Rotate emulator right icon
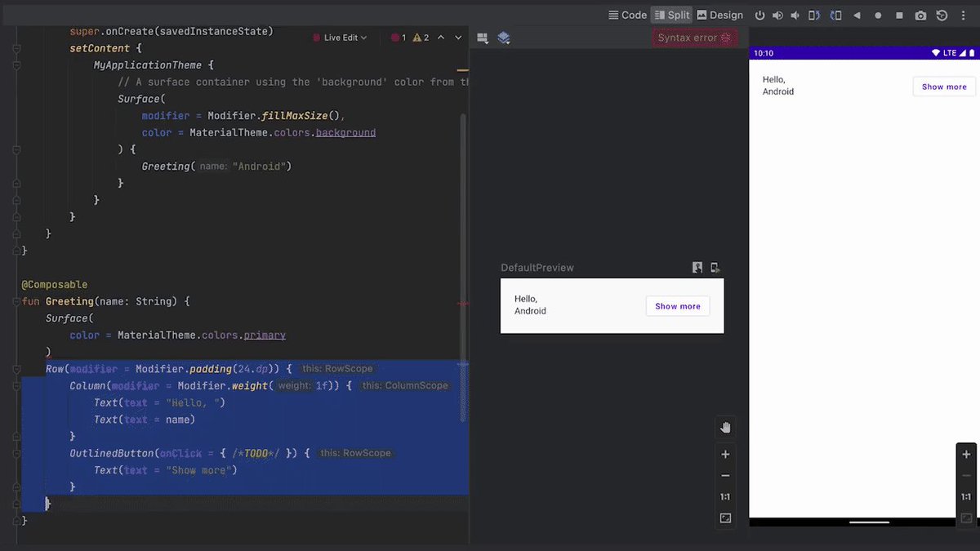This screenshot has width=980, height=551. click(835, 16)
